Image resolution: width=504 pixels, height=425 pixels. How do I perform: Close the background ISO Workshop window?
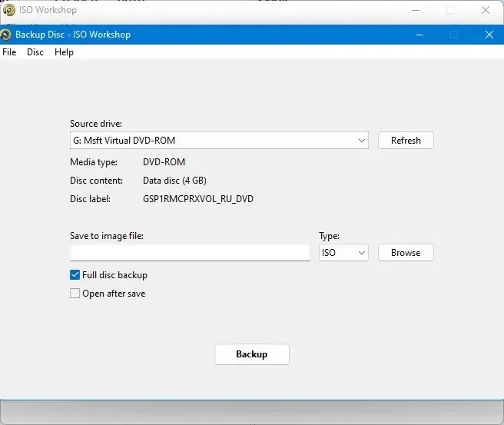[x=486, y=10]
